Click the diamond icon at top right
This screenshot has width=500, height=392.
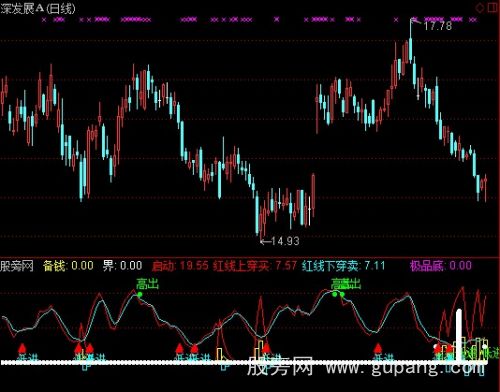(479, 8)
